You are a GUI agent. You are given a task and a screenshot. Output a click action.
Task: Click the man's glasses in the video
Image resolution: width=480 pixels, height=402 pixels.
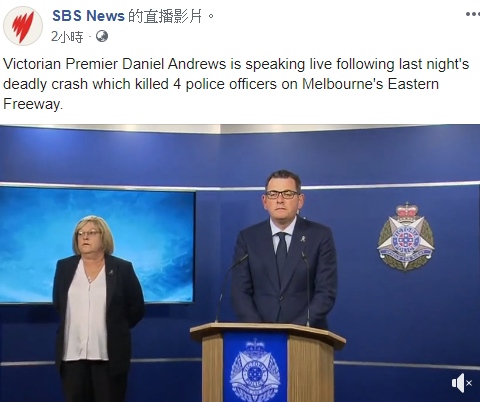(282, 194)
